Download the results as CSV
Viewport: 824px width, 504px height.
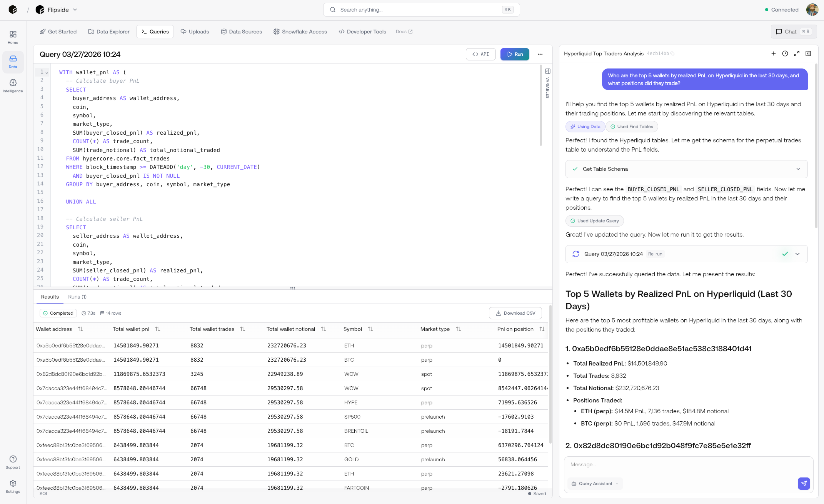[x=515, y=313]
